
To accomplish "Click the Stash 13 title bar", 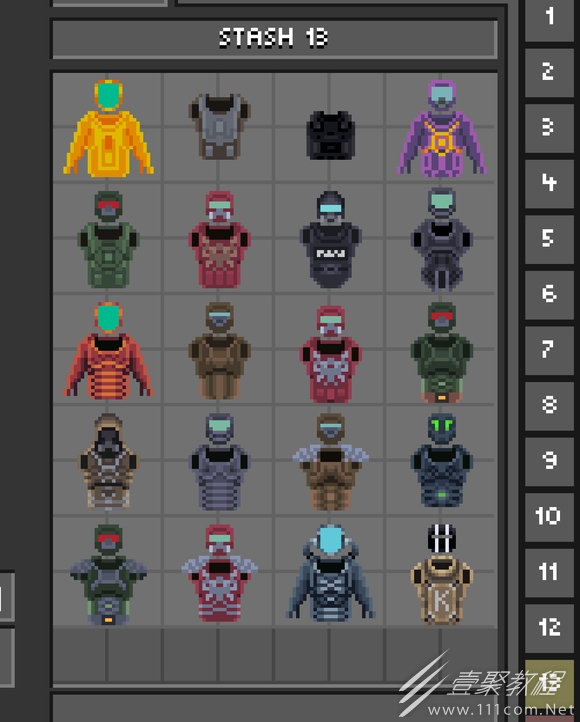I will coord(274,38).
